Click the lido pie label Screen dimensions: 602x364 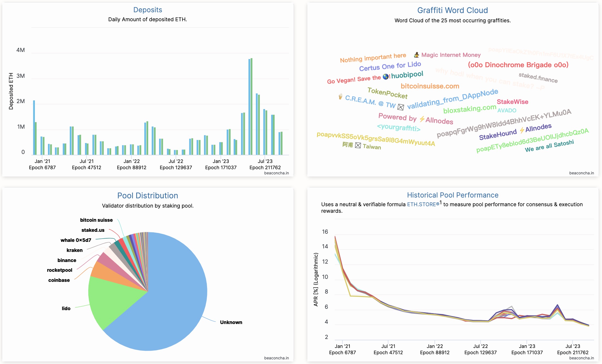[66, 308]
